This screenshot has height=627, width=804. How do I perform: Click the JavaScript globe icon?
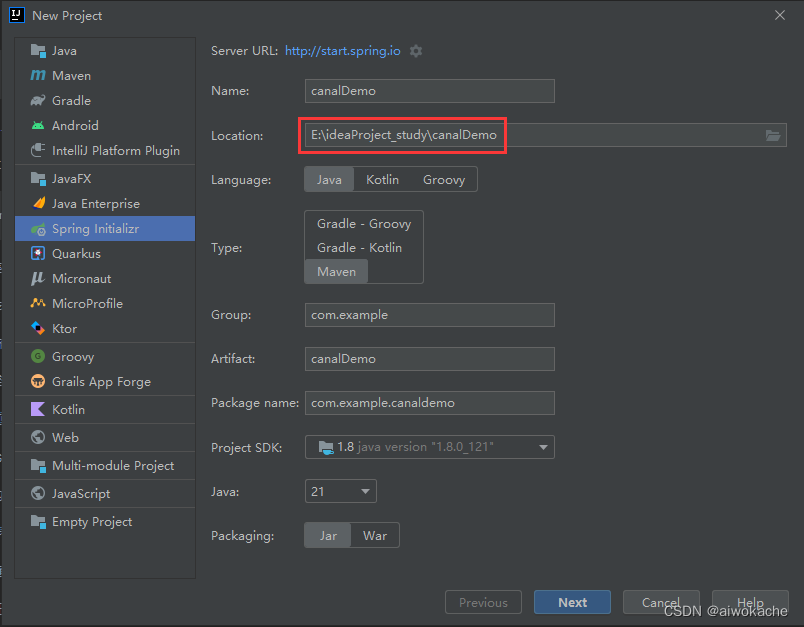pos(38,493)
